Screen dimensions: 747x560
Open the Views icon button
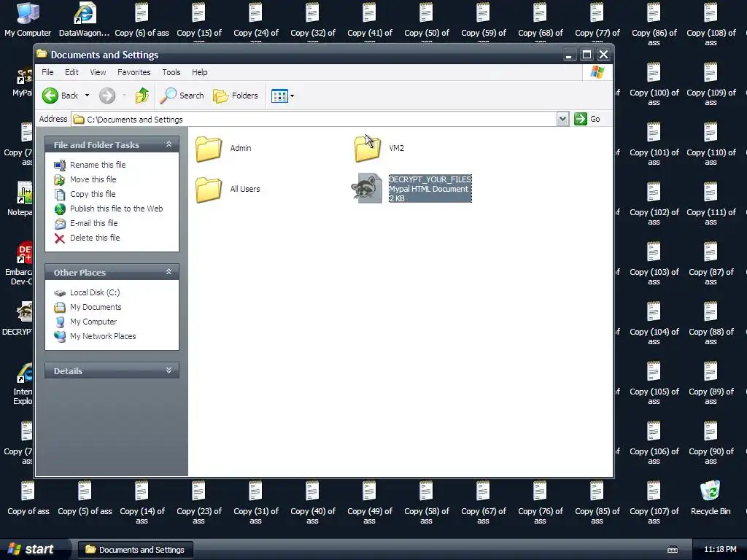279,96
